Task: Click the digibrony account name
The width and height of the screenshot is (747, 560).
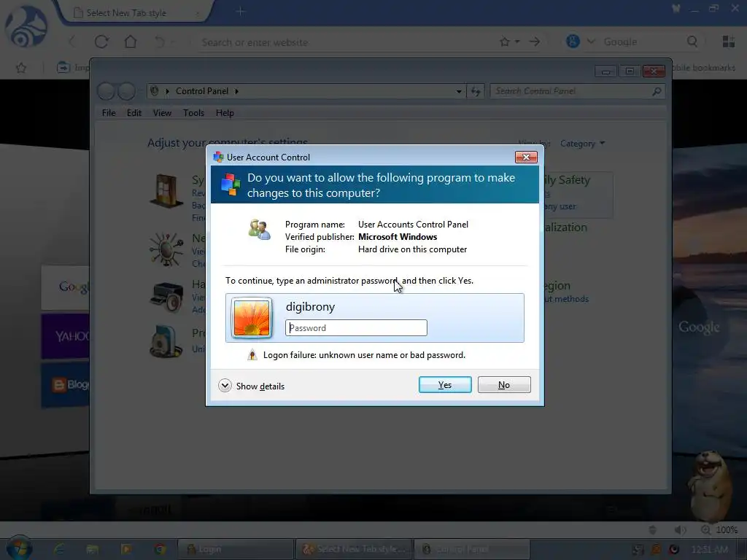Action: (x=310, y=307)
